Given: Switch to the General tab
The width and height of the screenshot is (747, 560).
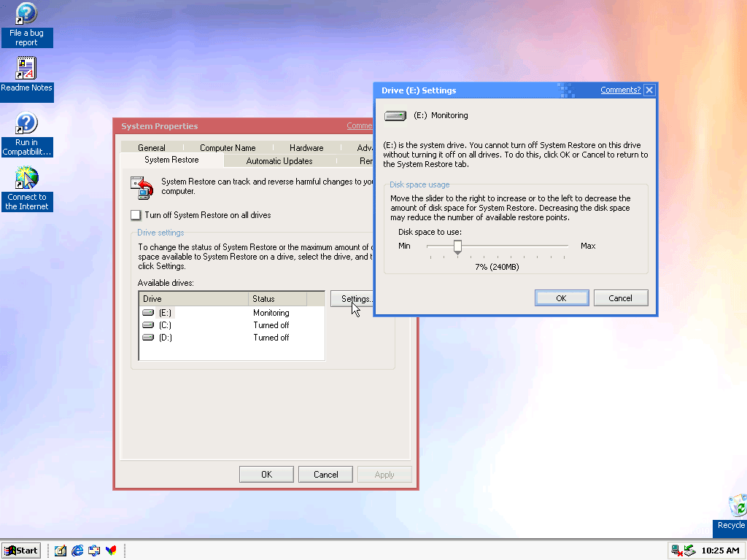Looking at the screenshot, I should [x=152, y=148].
